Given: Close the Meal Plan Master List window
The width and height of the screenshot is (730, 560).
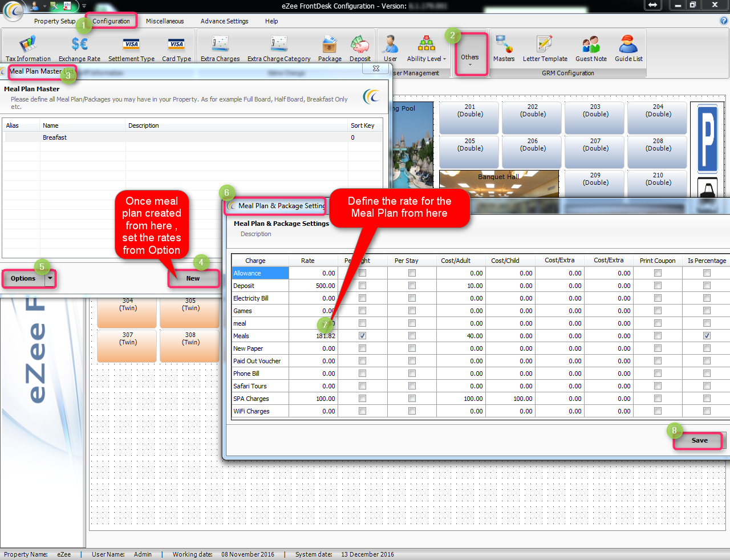Looking at the screenshot, I should pyautogui.click(x=376, y=68).
